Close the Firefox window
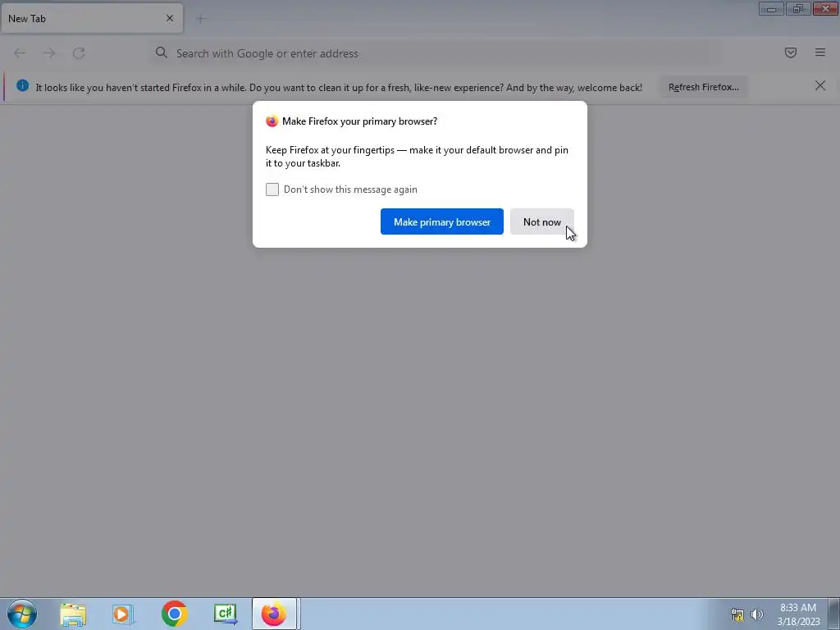840x630 pixels. pyautogui.click(x=825, y=8)
